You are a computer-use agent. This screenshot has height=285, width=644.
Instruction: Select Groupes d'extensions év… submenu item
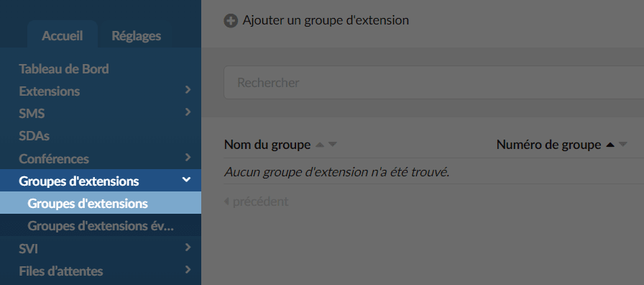coord(101,226)
